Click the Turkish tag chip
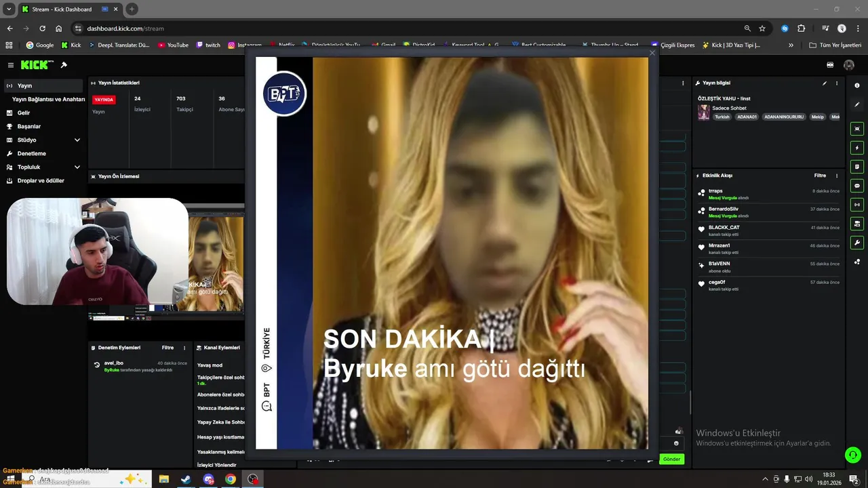868x488 pixels. coord(722,117)
